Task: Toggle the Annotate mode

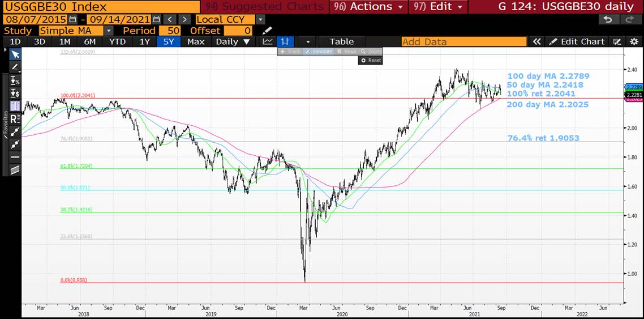Action: pos(319,52)
